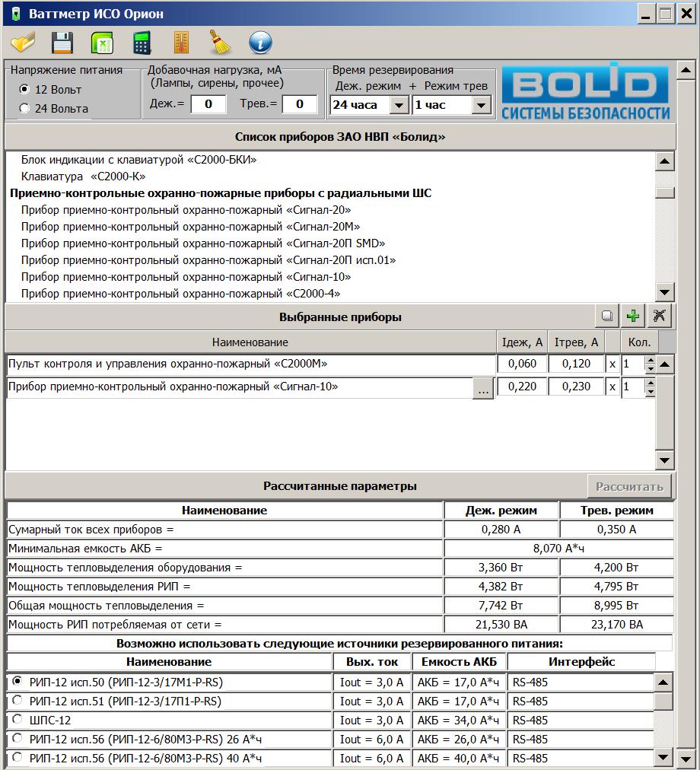The height and width of the screenshot is (770, 700).
Task: Open the blue info icon
Action: pyautogui.click(x=260, y=43)
